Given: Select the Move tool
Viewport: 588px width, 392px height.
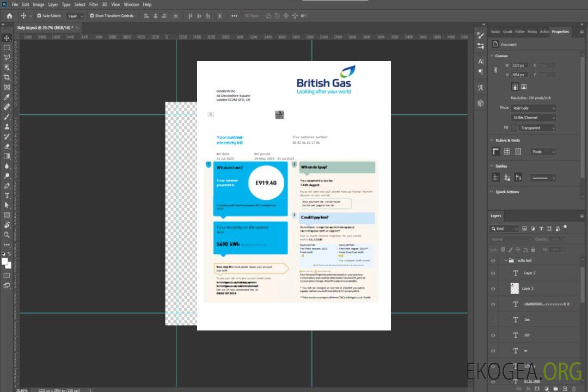Looking at the screenshot, I should (x=7, y=38).
